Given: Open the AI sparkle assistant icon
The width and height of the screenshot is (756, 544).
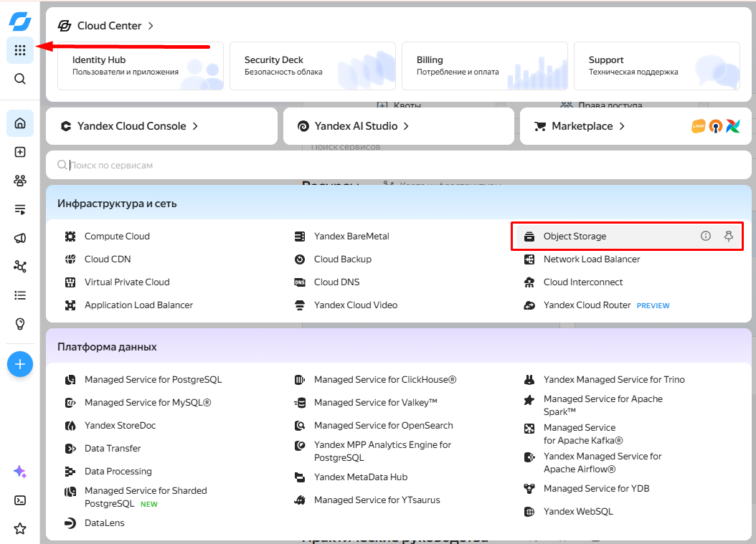Looking at the screenshot, I should [20, 472].
